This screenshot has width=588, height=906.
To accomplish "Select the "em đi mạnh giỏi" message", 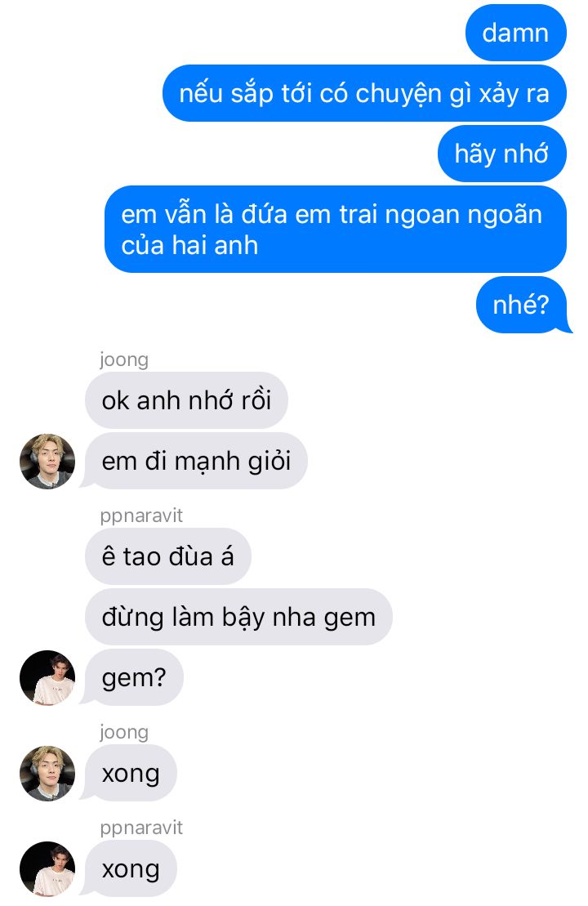I will [x=196, y=461].
